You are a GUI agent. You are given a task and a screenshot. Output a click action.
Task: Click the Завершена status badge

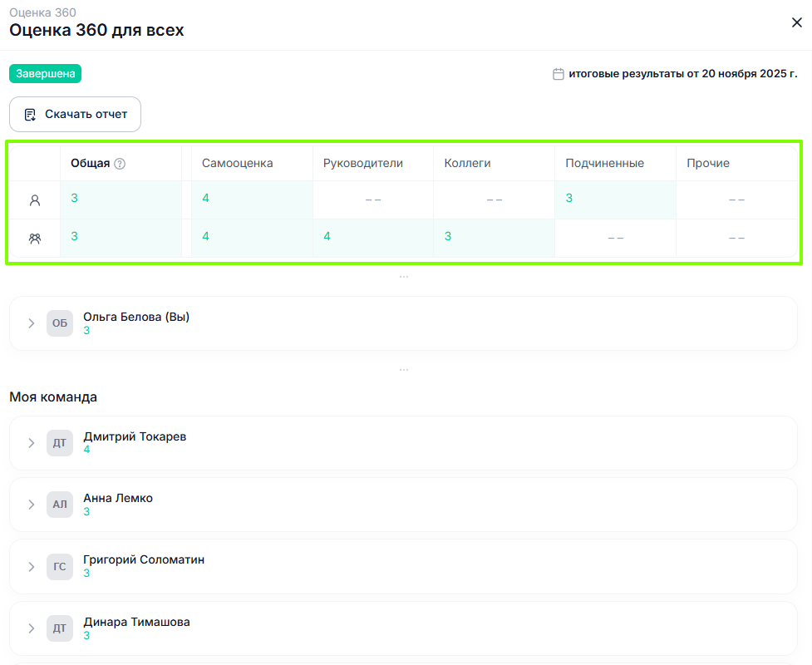click(46, 74)
